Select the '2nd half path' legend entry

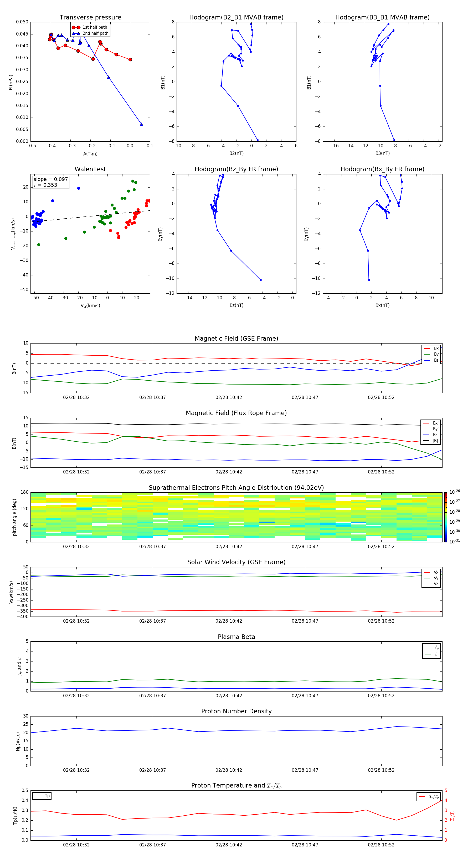[x=90, y=33]
